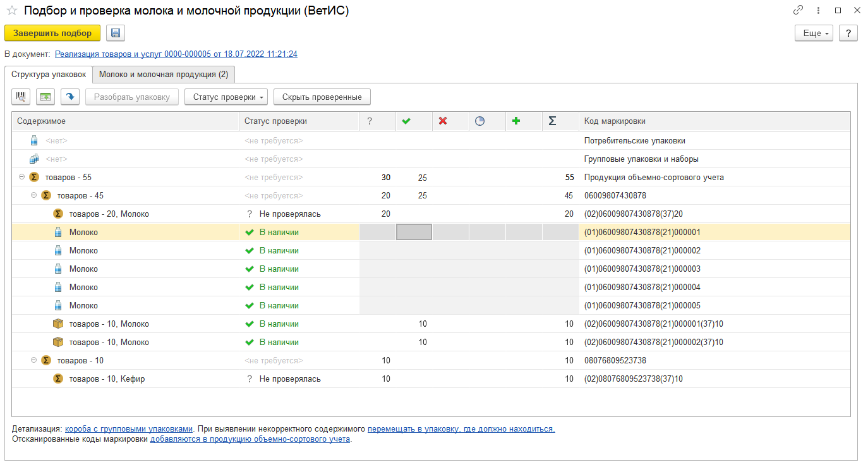
Task: Click the green plus column header
Action: [x=516, y=121]
